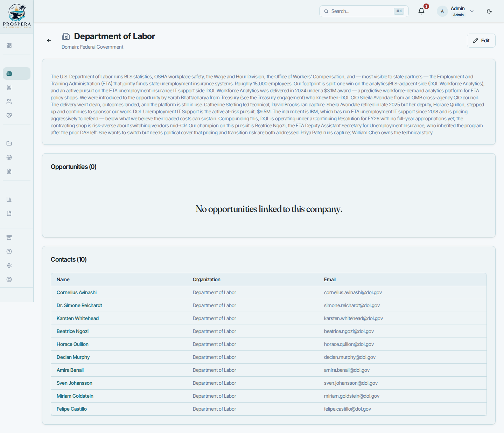The image size is (504, 433).
Task: Click the Contacts (10) heading
Action: 69,260
